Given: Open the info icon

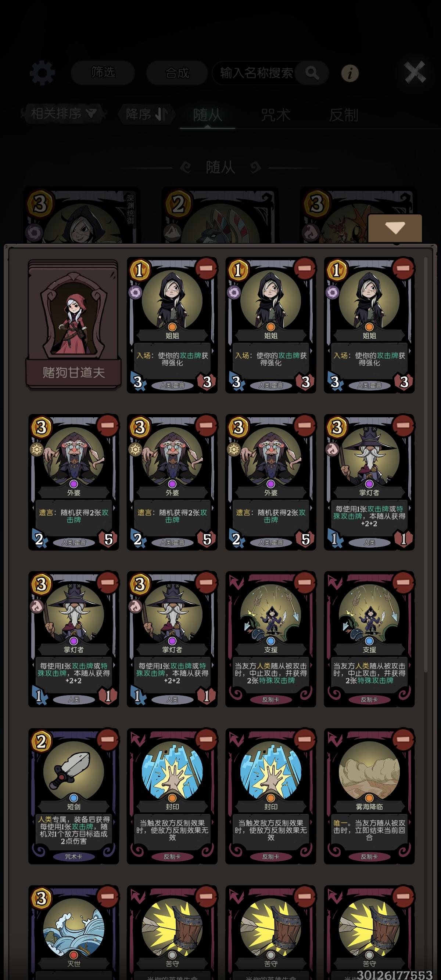Looking at the screenshot, I should click(x=349, y=73).
